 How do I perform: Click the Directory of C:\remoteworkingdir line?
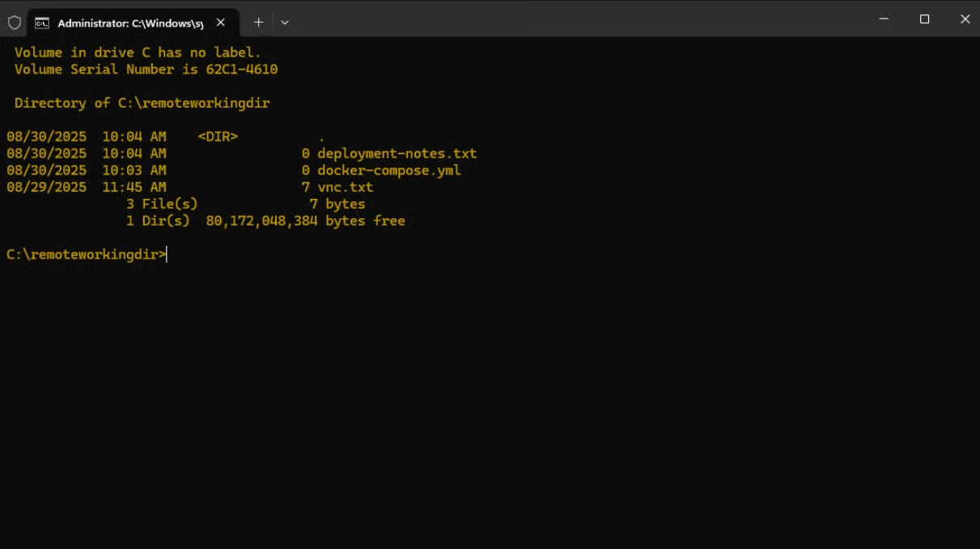coord(142,103)
